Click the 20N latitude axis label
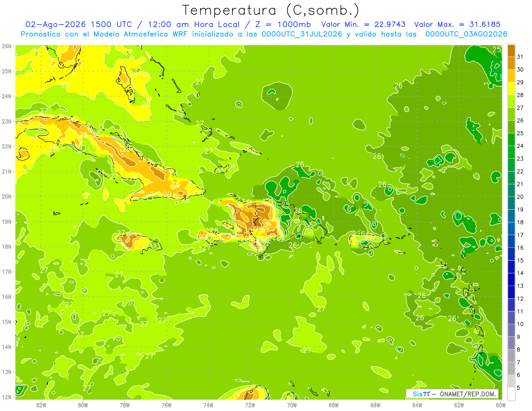 coord(7,196)
